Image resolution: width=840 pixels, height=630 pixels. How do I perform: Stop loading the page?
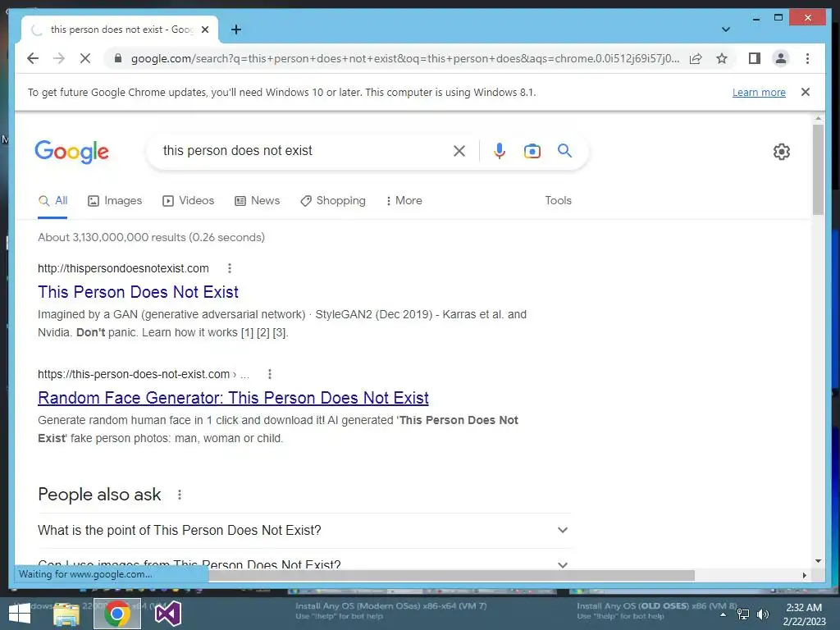click(85, 58)
